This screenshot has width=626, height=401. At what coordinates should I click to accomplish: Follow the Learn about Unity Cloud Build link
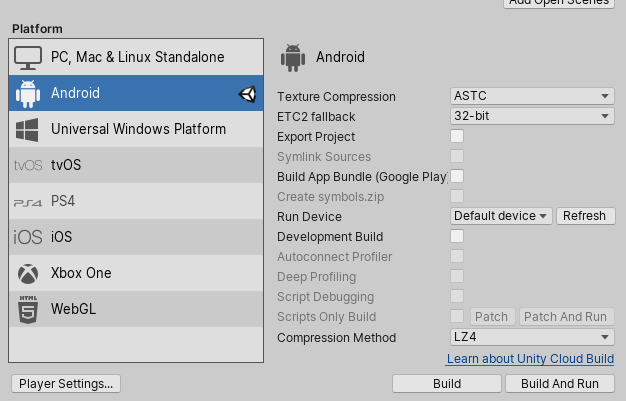(530, 359)
